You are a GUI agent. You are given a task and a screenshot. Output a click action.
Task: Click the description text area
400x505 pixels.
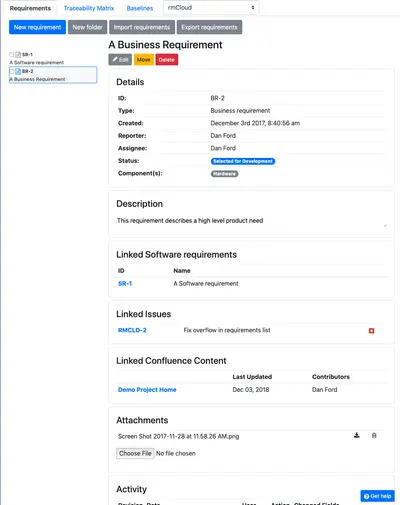[x=252, y=221]
